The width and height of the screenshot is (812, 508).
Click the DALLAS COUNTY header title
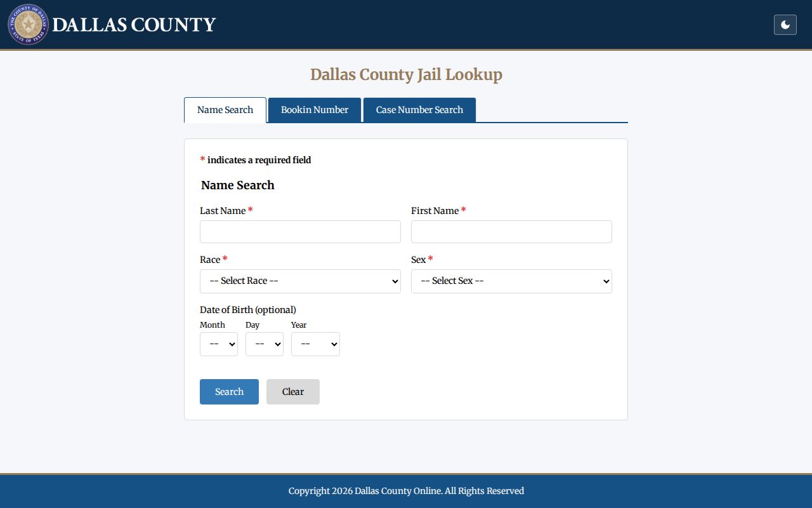[x=134, y=25]
